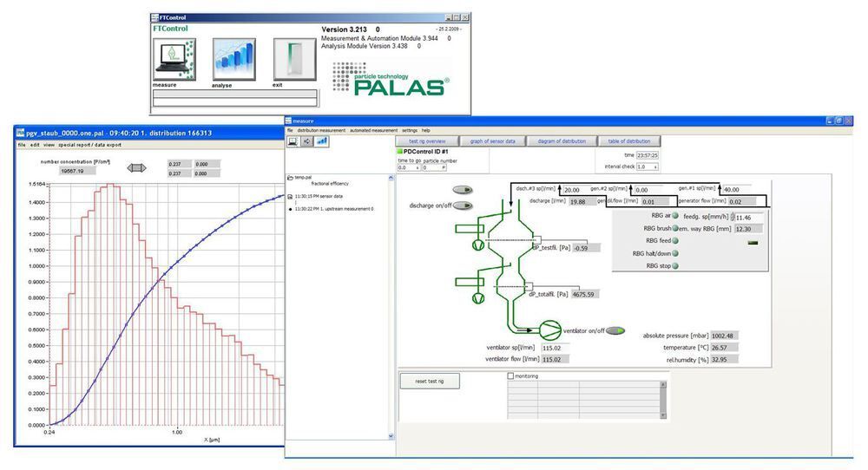This screenshot has width=868, height=470.
Task: Click the reset test rig button
Action: tap(430, 381)
